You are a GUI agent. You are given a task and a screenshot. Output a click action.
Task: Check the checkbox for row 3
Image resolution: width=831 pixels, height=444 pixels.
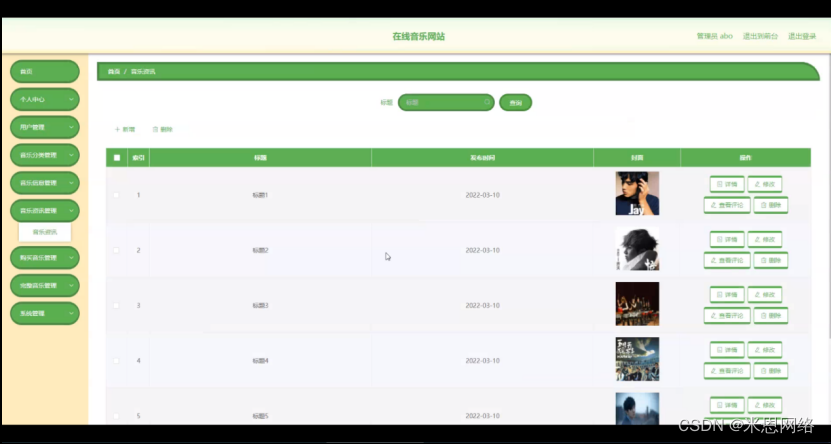click(x=117, y=305)
